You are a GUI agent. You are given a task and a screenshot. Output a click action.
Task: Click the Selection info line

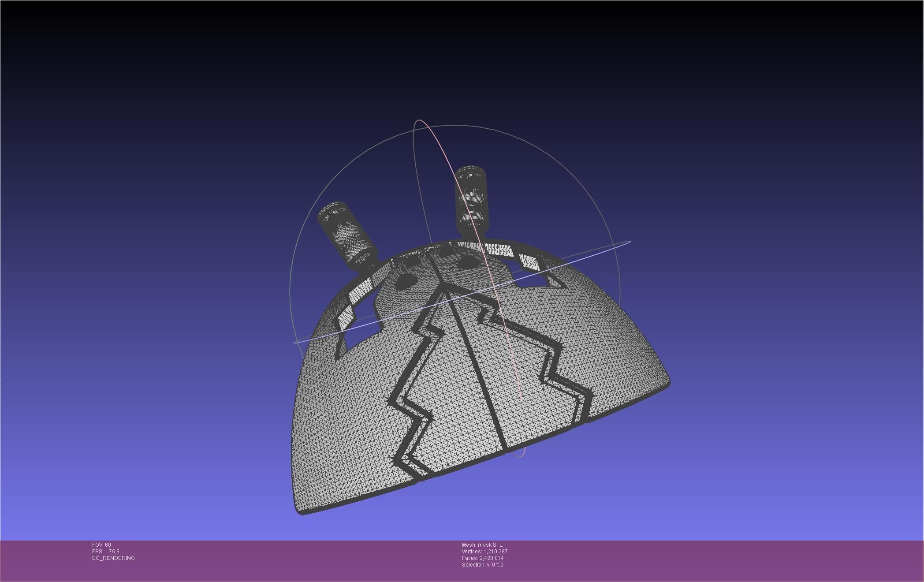(482, 565)
